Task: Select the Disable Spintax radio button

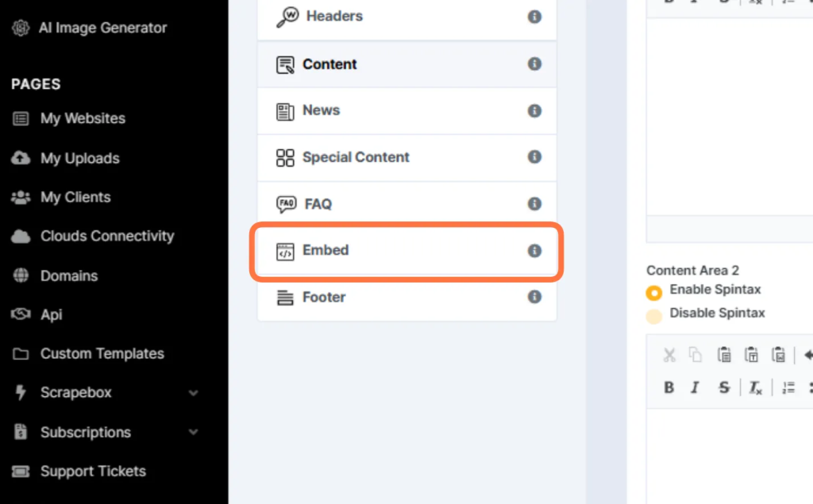Action: [654, 317]
